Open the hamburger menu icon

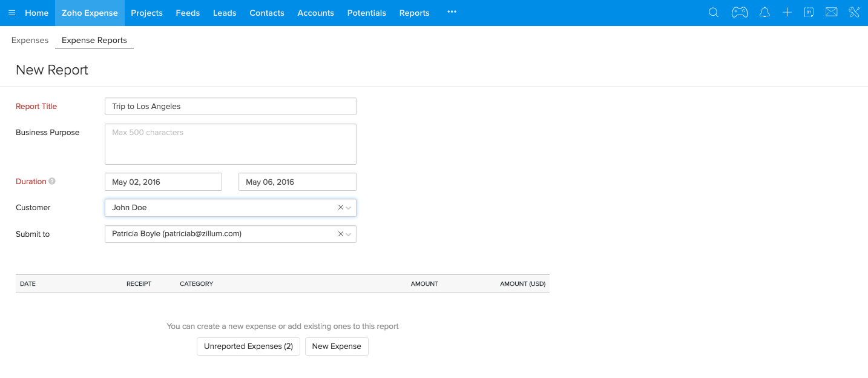pyautogui.click(x=12, y=12)
